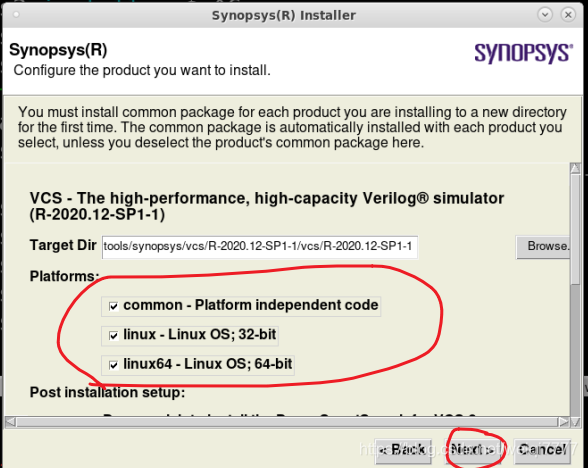Click 'Configure the product you want to install.'
588x468 pixels.
[142, 70]
